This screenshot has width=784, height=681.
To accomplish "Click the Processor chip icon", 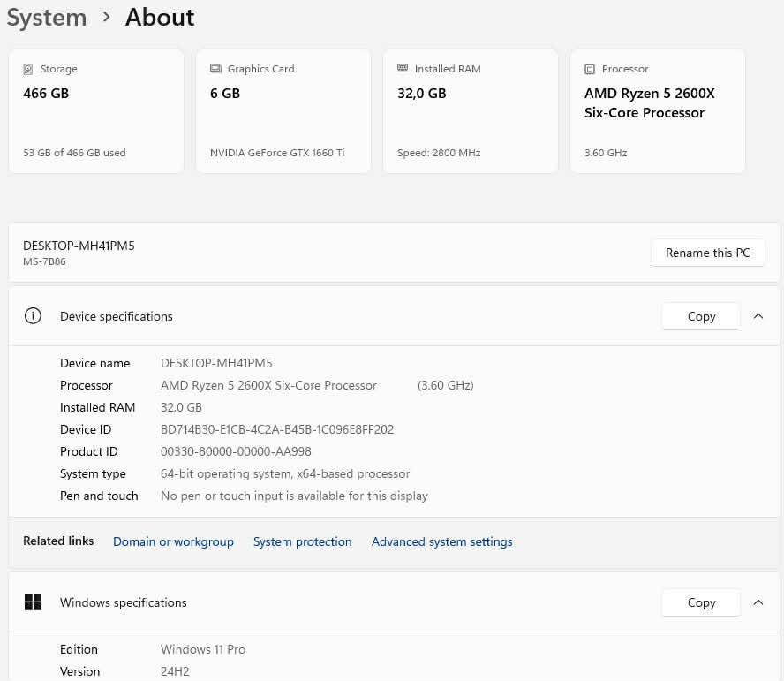I will 590,69.
